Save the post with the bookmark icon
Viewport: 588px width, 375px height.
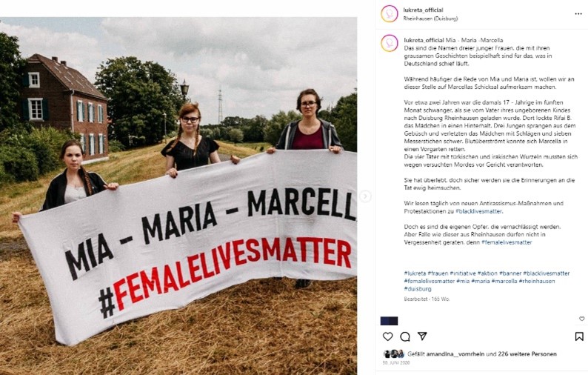click(579, 336)
